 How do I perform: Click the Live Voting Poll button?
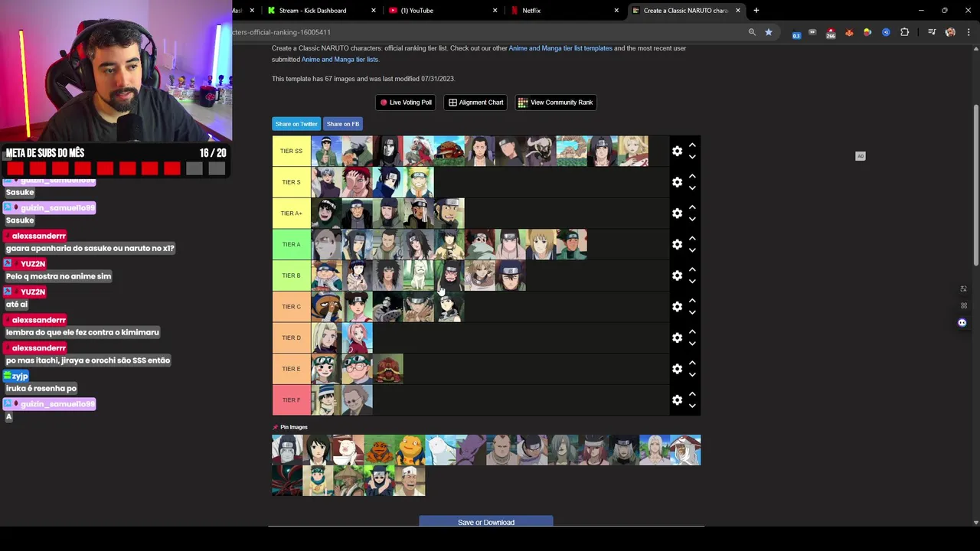point(406,103)
